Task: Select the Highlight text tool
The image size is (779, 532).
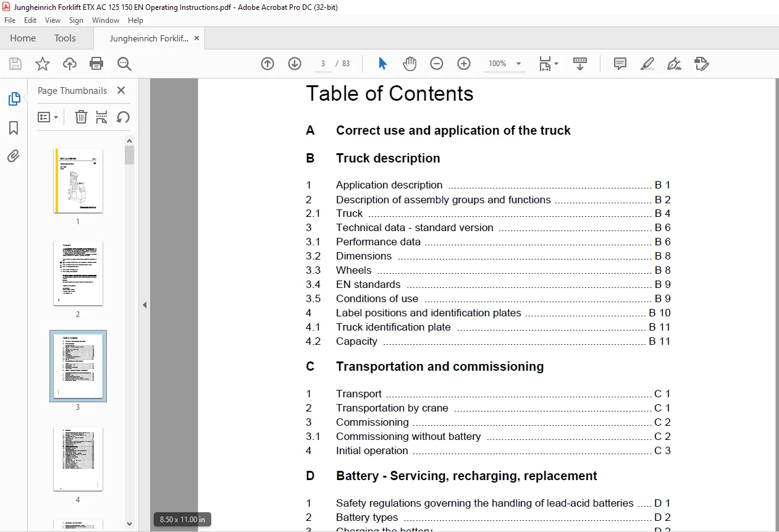Action: point(647,64)
